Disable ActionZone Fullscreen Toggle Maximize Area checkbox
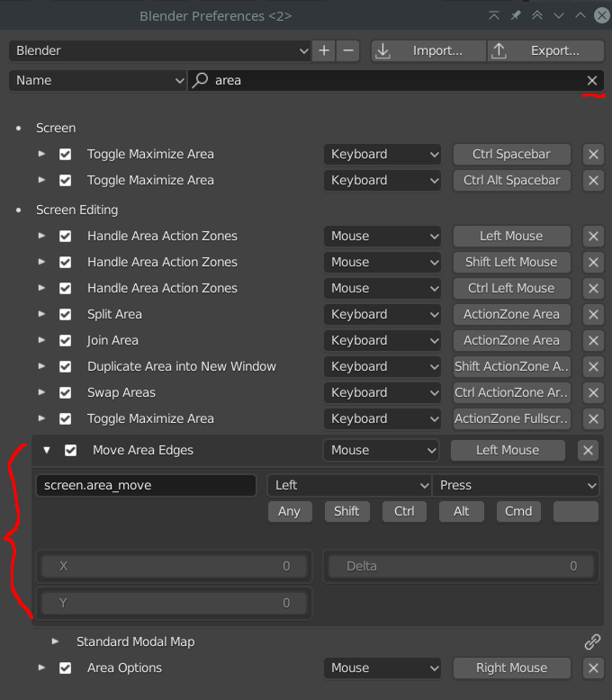This screenshot has width=612, height=700. click(65, 418)
